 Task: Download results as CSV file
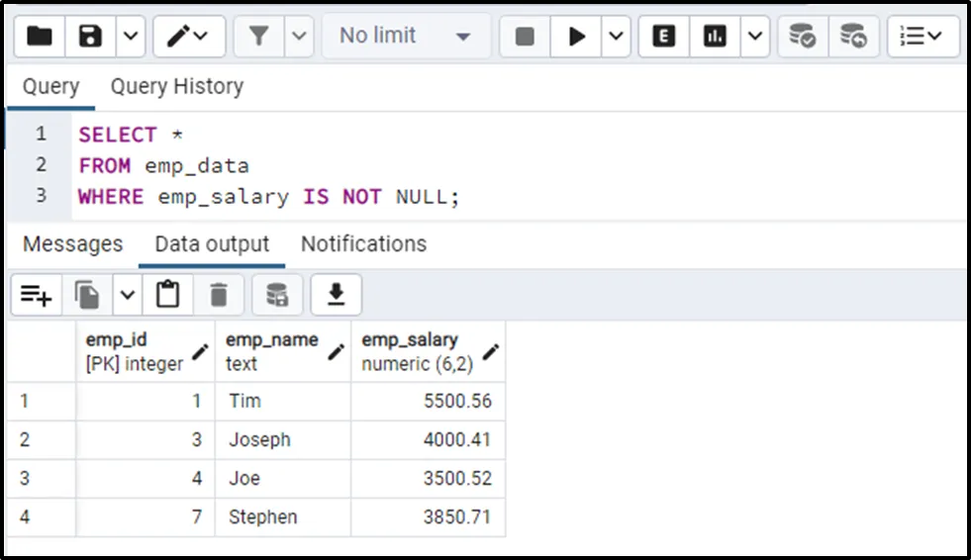click(x=337, y=295)
